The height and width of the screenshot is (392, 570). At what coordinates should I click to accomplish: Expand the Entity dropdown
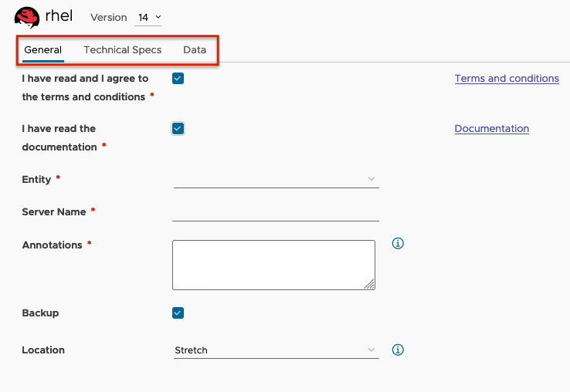pos(276,179)
